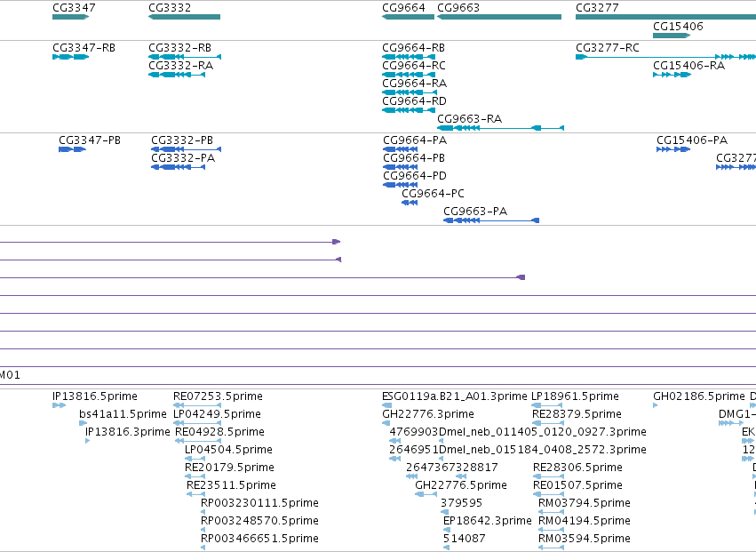Select the CG3347-PB protein glyph
Image resolution: width=756 pixels, height=552 pixels.
pos(72,149)
